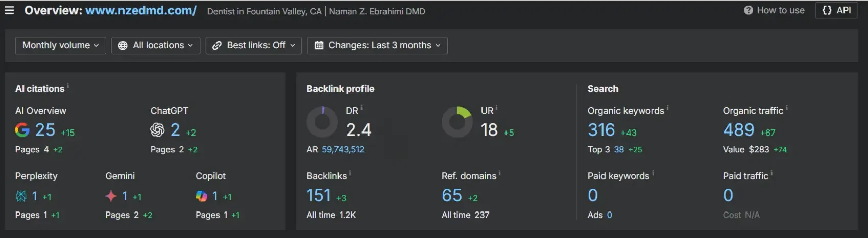Open the 151 backlinks report
Viewport: 868px width, 238px height.
[x=319, y=195]
